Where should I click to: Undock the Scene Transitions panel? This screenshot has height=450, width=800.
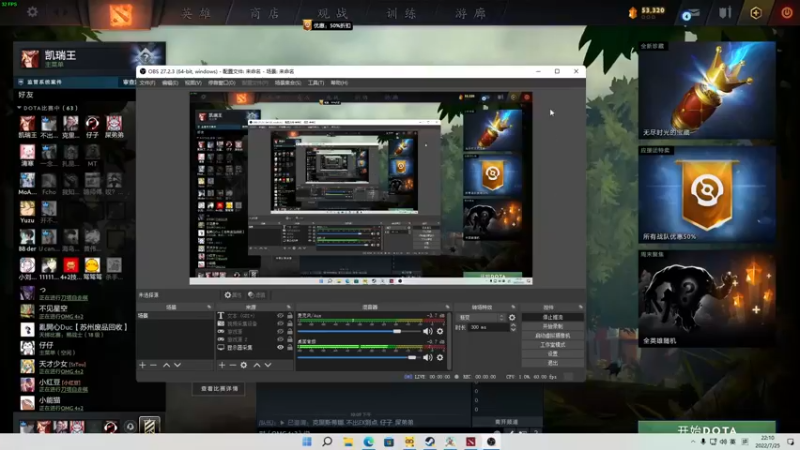(513, 307)
